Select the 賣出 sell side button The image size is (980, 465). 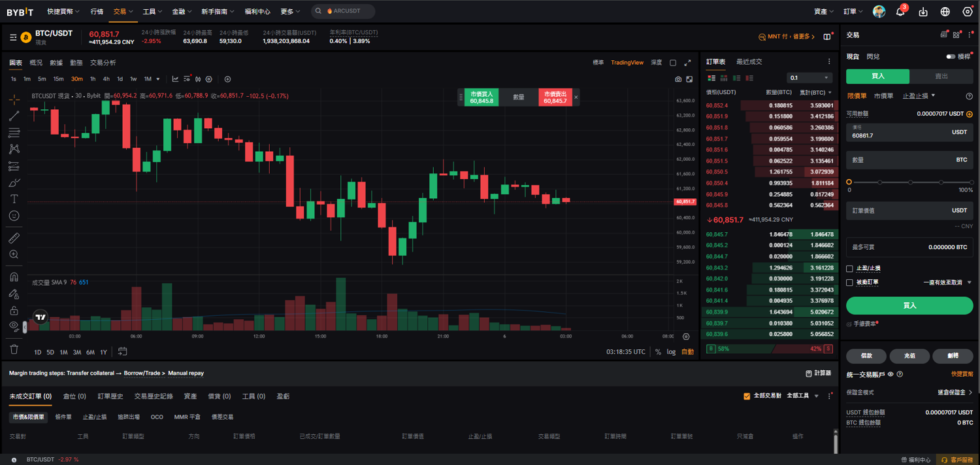[x=941, y=77]
